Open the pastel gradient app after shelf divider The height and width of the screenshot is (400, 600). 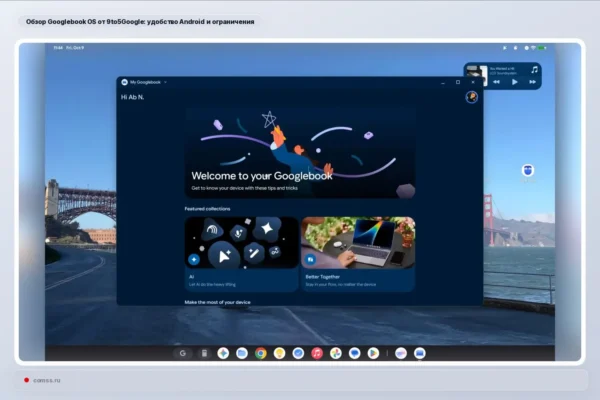click(401, 353)
